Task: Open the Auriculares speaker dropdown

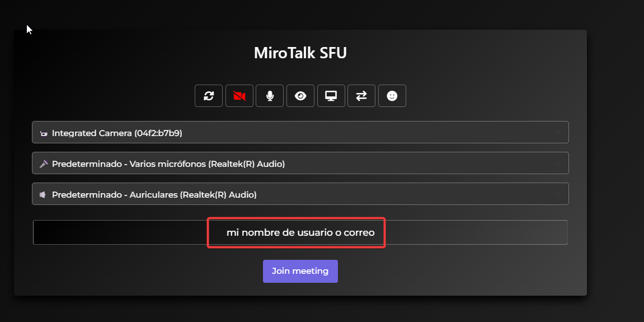Action: [x=300, y=194]
